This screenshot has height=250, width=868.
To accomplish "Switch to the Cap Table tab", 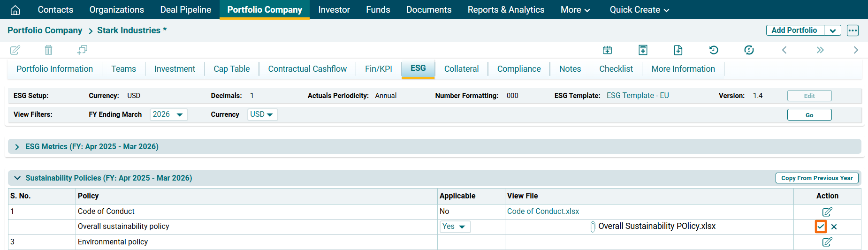I will click(231, 69).
